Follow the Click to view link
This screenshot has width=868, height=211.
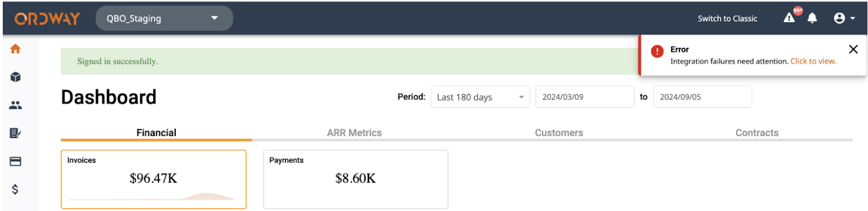click(x=813, y=61)
